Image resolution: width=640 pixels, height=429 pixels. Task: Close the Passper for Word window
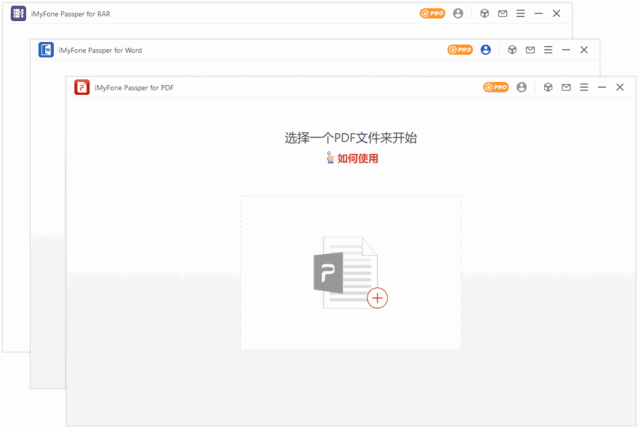pyautogui.click(x=584, y=50)
